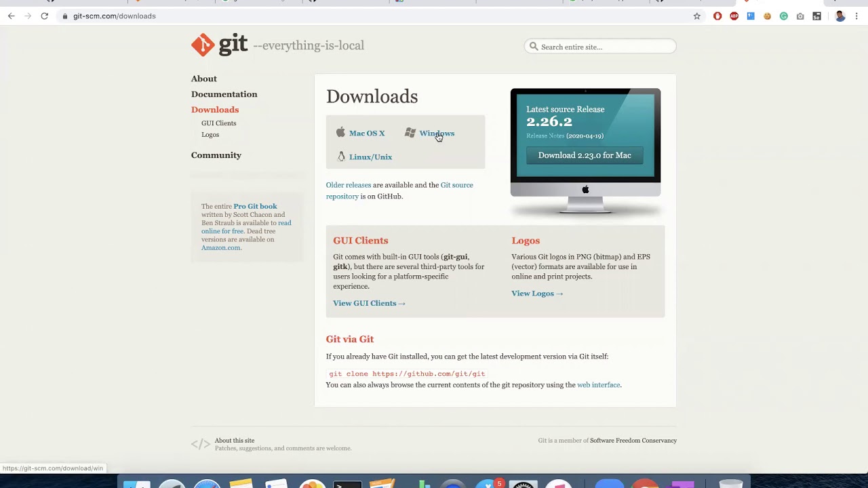868x488 pixels.
Task: Click the git clone command text
Action: tap(407, 373)
